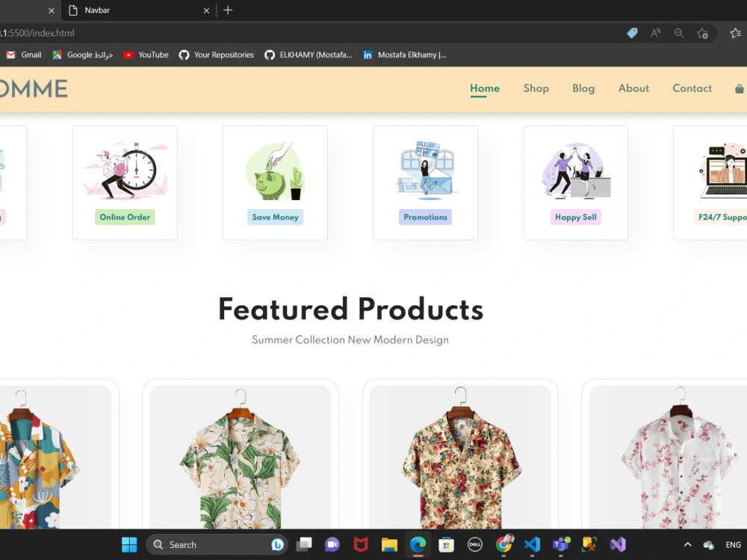
Task: Open Visual Studio from the taskbar
Action: click(618, 544)
